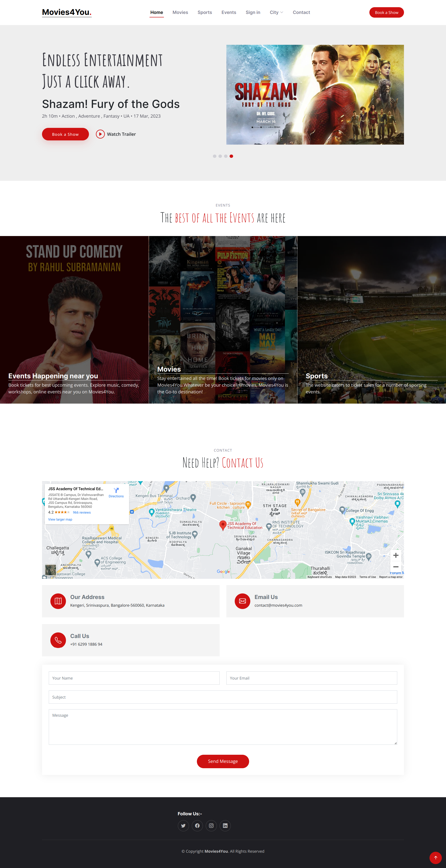This screenshot has width=446, height=868.
Task: Click the map Directions icon
Action: tap(116, 490)
